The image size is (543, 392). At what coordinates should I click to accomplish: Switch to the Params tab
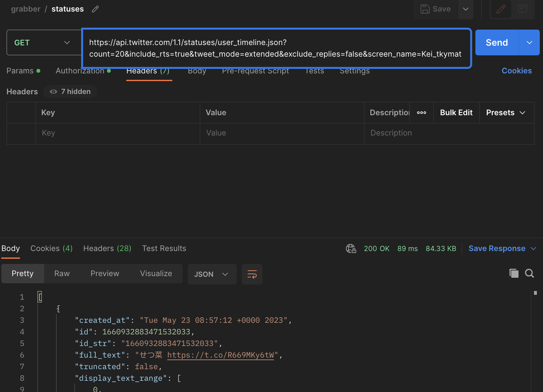point(23,71)
